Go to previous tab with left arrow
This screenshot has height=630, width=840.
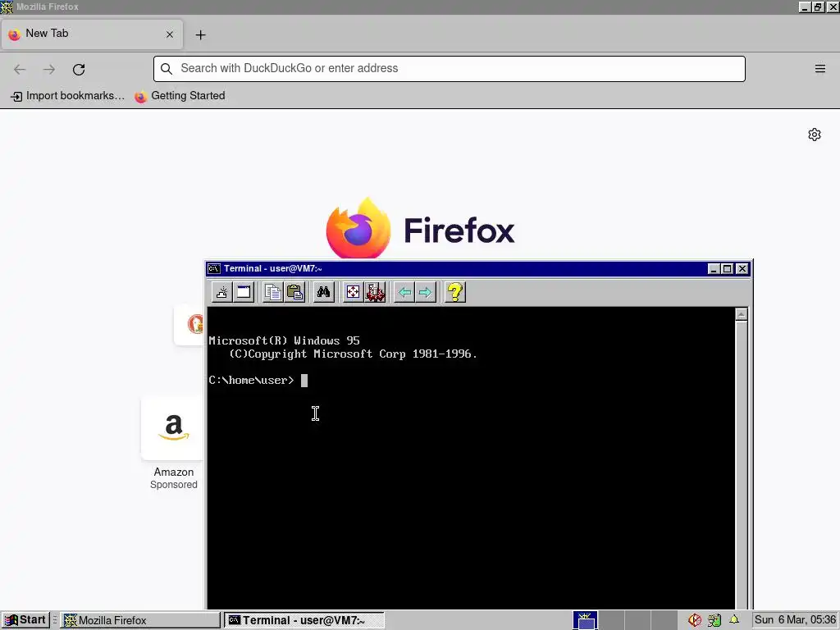pos(404,293)
